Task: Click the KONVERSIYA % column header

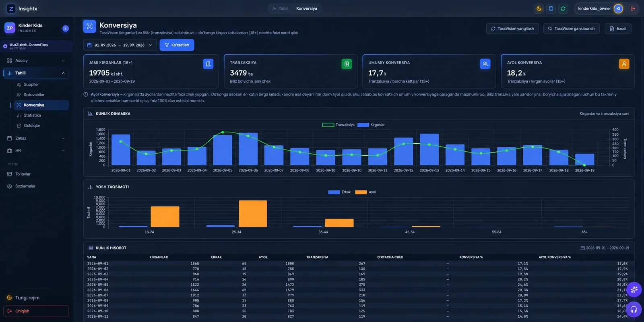Action: pyautogui.click(x=471, y=257)
